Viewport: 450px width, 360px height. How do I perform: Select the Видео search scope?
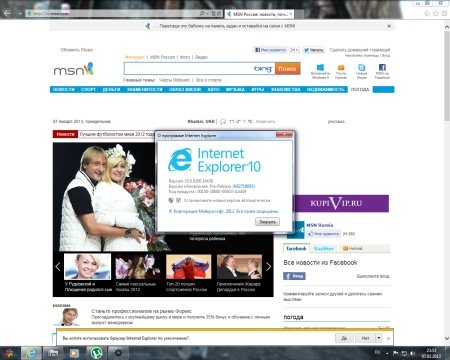[x=201, y=57]
